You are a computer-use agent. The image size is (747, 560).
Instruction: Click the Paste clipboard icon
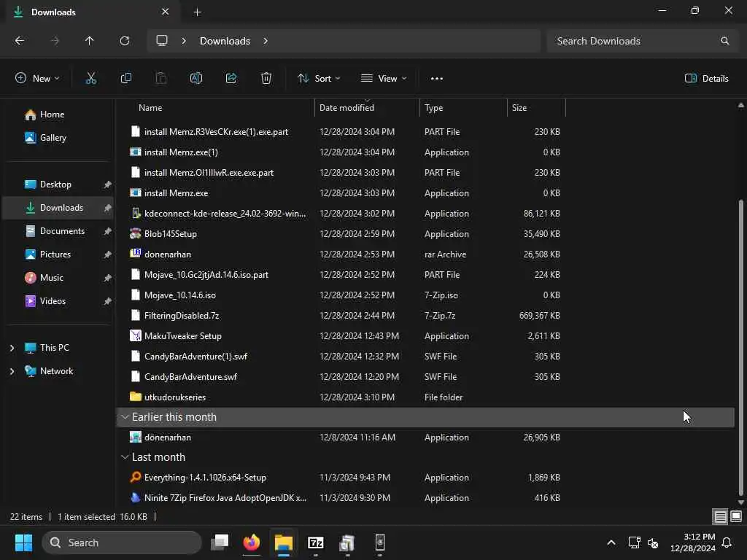click(161, 78)
